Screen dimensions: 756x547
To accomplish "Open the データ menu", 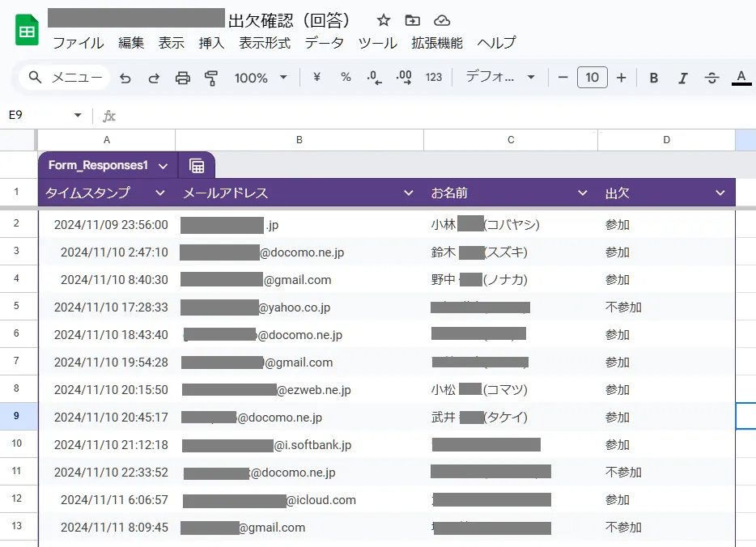I will tap(324, 43).
